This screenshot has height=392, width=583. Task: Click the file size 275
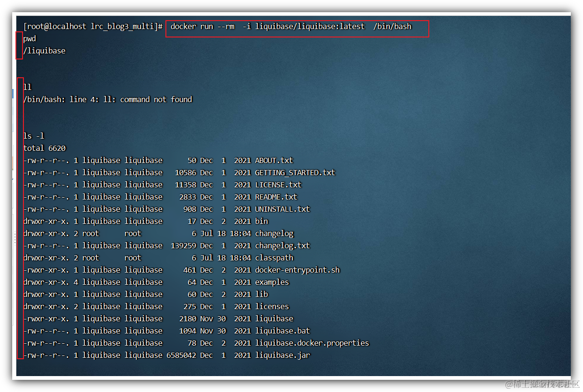[190, 306]
